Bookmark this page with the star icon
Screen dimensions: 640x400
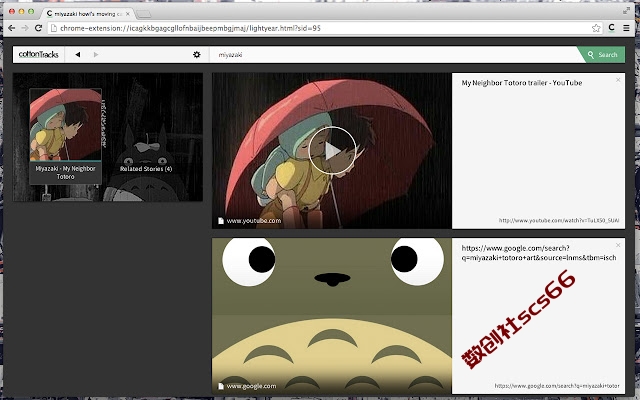(596, 28)
